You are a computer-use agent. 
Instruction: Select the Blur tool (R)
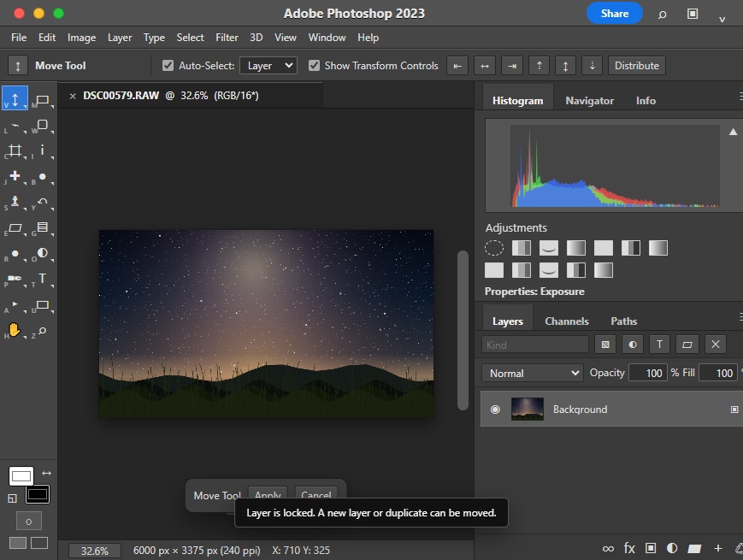tap(15, 253)
